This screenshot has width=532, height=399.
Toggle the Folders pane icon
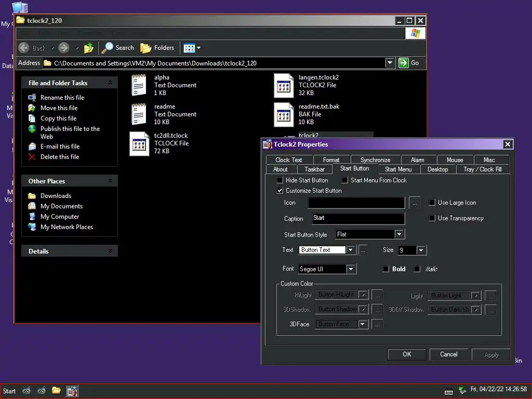[145, 48]
